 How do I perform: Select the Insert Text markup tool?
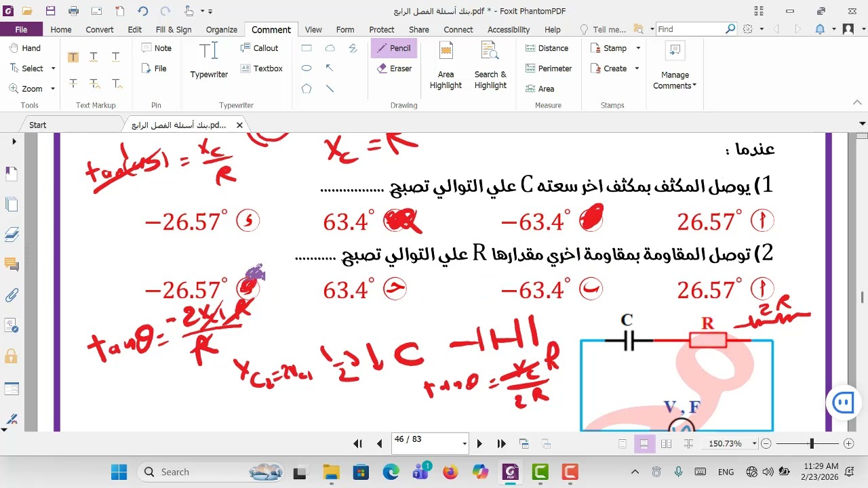(116, 84)
